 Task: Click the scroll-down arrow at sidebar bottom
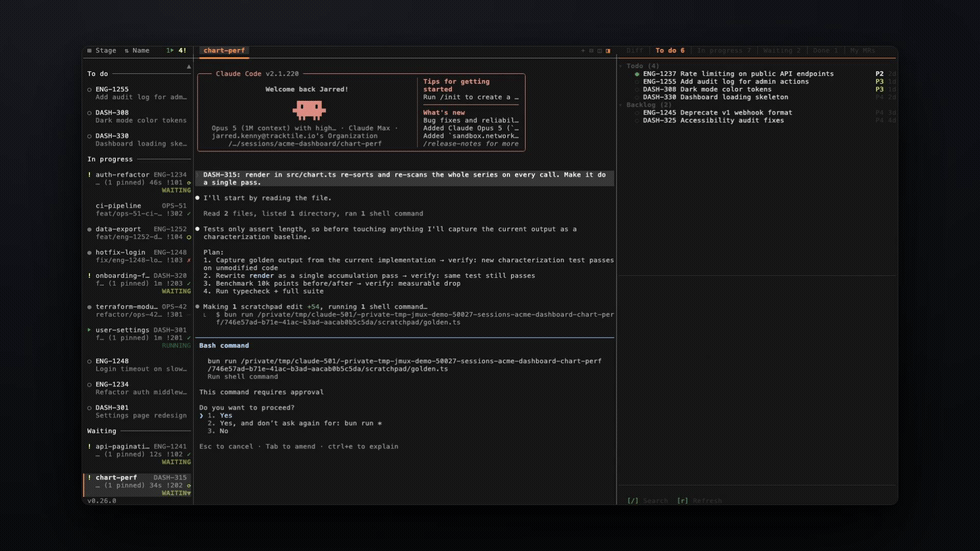189,494
